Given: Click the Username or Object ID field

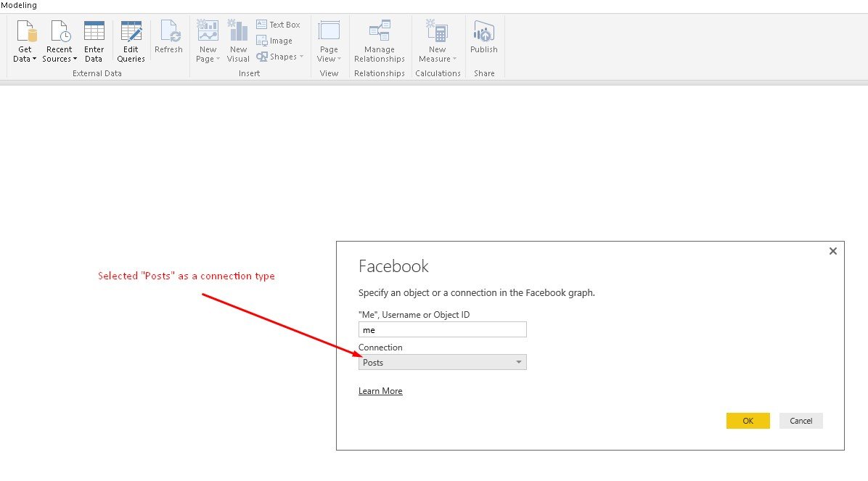Looking at the screenshot, I should click(x=442, y=329).
